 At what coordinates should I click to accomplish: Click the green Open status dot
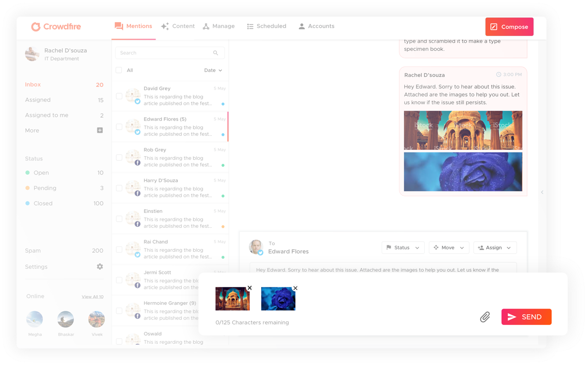pyautogui.click(x=28, y=173)
